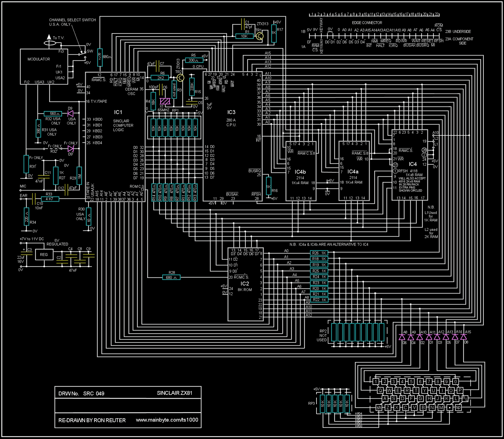This screenshot has width=504, height=439.
Task: Click the R16 1K resistor
Action: (268, 185)
